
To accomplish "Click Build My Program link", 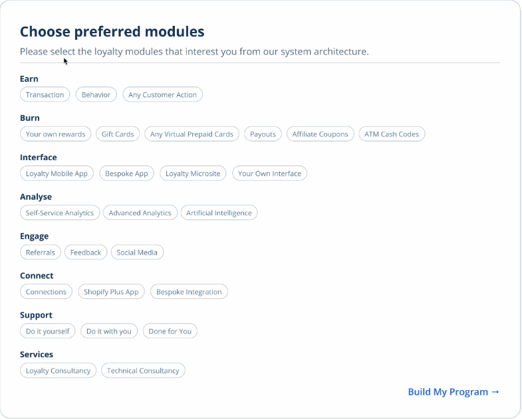I will click(x=454, y=391).
